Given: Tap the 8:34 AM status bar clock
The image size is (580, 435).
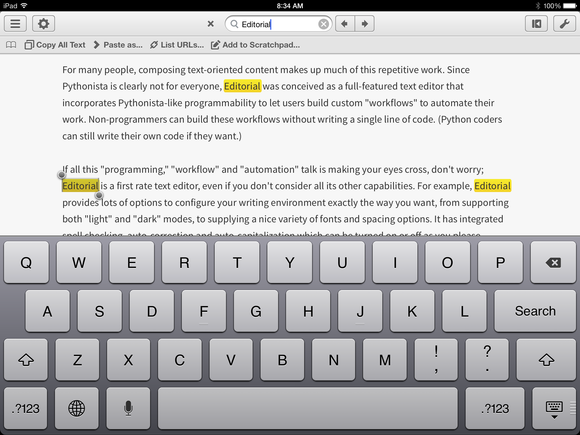Looking at the screenshot, I should click(290, 6).
